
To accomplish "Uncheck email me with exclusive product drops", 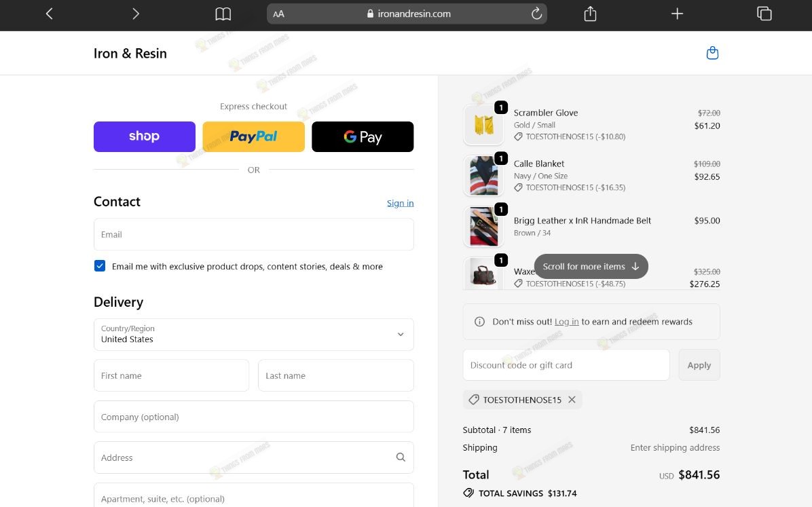I will [100, 265].
